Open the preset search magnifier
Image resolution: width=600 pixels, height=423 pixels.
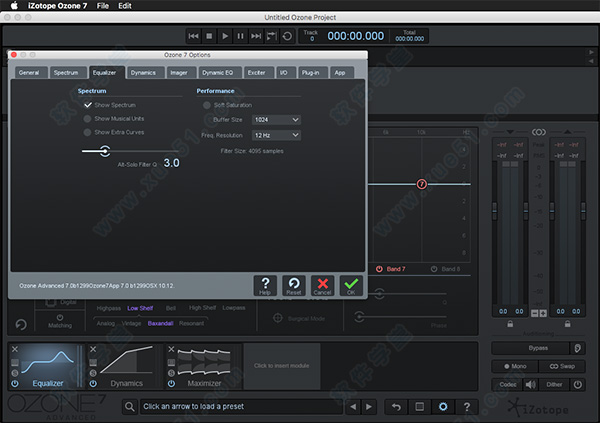coord(130,407)
